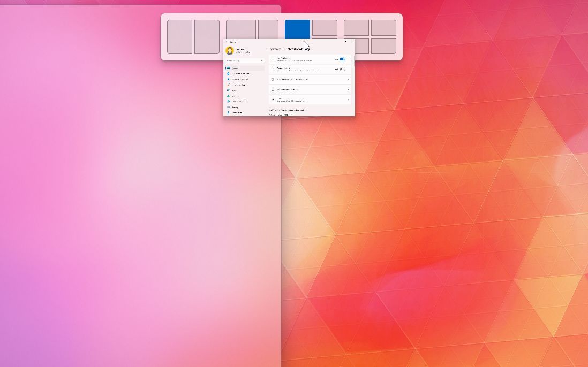Expand the Notifications row chevron
Screen dimensions: 588x367
coord(348,59)
